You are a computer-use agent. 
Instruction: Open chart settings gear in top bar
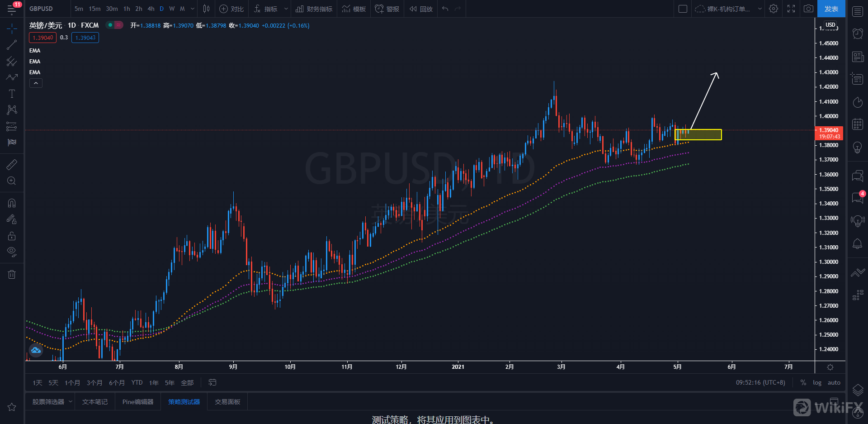(774, 9)
